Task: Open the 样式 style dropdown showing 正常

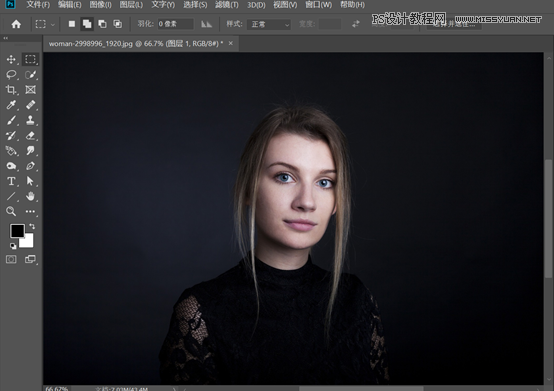Action: tap(269, 24)
